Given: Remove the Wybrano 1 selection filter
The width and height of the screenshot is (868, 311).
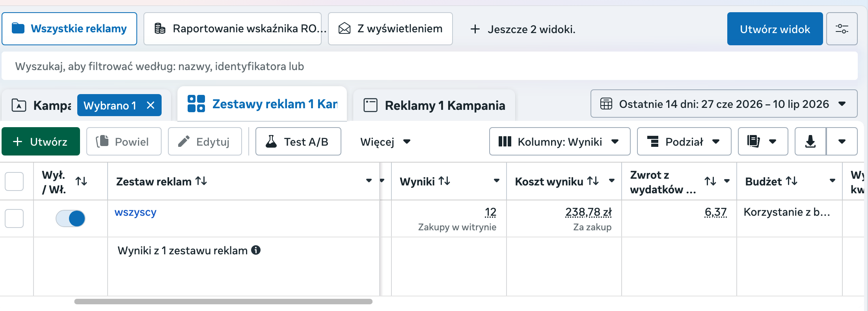Looking at the screenshot, I should 151,105.
